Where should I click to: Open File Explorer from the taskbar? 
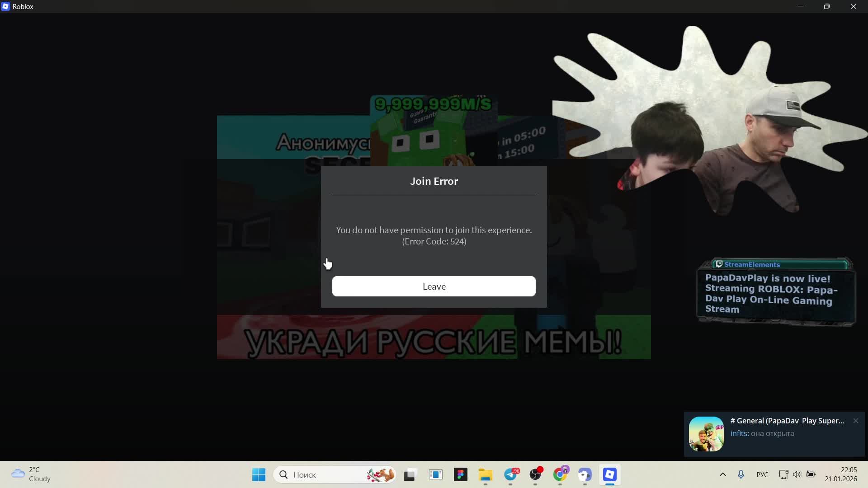[486, 474]
